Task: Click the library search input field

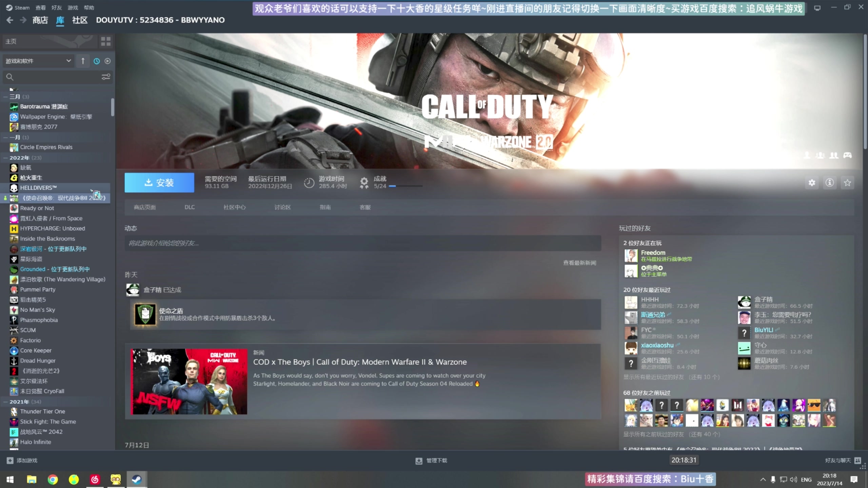Action: point(54,77)
